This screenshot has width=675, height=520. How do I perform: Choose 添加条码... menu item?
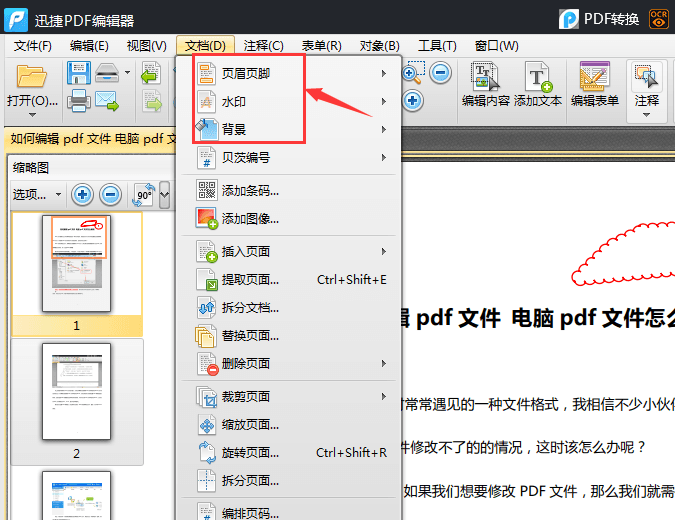point(290,190)
